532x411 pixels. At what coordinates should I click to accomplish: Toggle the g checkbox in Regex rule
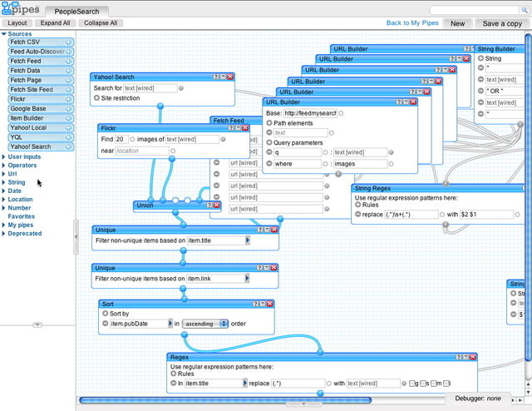(411, 384)
